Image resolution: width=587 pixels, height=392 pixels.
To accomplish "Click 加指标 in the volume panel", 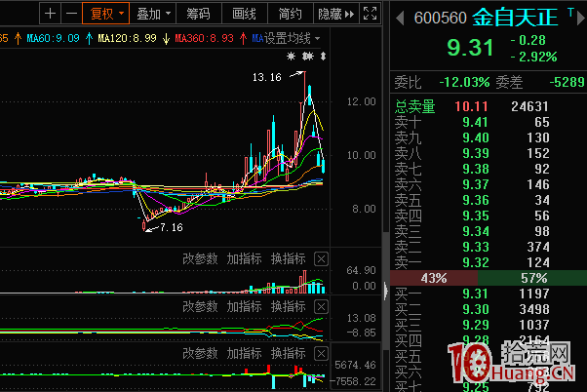I will 244,258.
